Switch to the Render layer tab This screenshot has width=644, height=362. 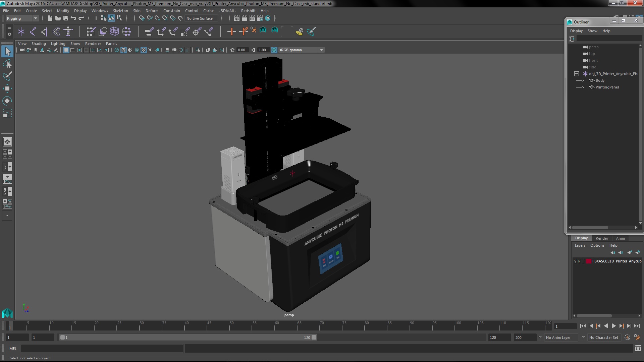point(602,238)
